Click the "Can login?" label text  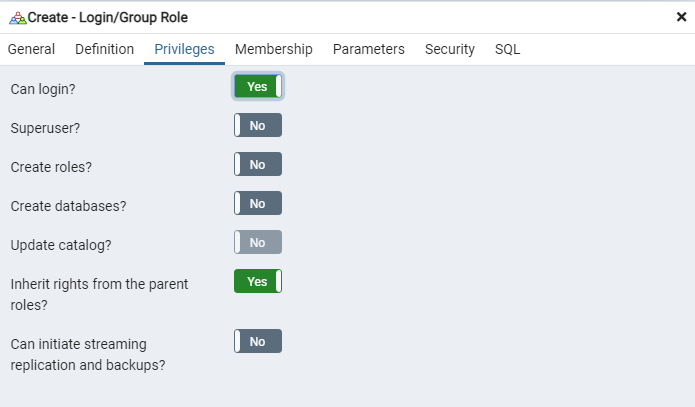[x=43, y=89]
